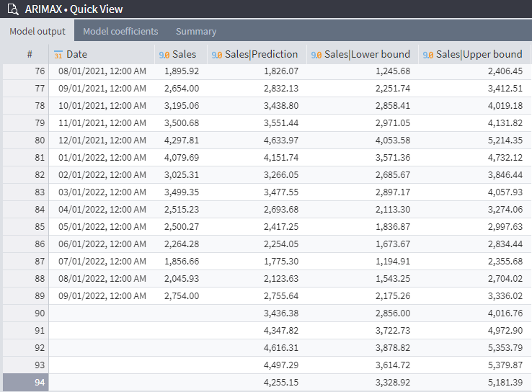Screen dimensions: 532x392
Task: Click the prediction value 3,438.80
Action: click(281, 106)
